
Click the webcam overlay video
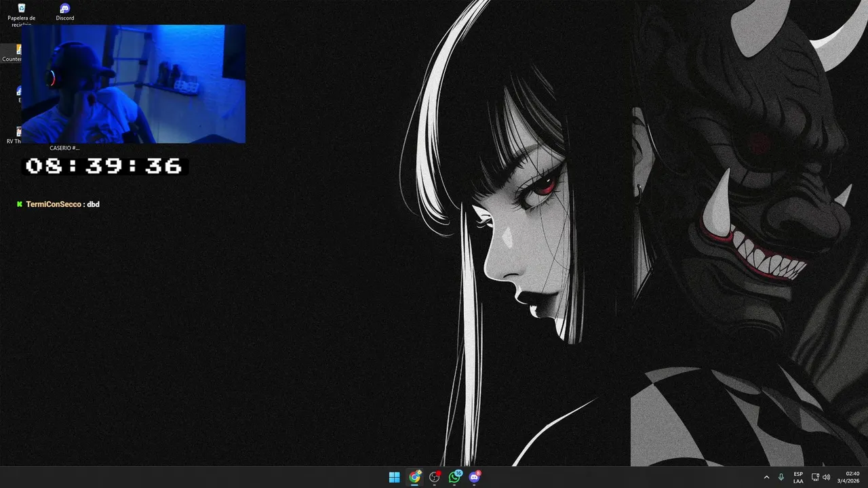(134, 84)
